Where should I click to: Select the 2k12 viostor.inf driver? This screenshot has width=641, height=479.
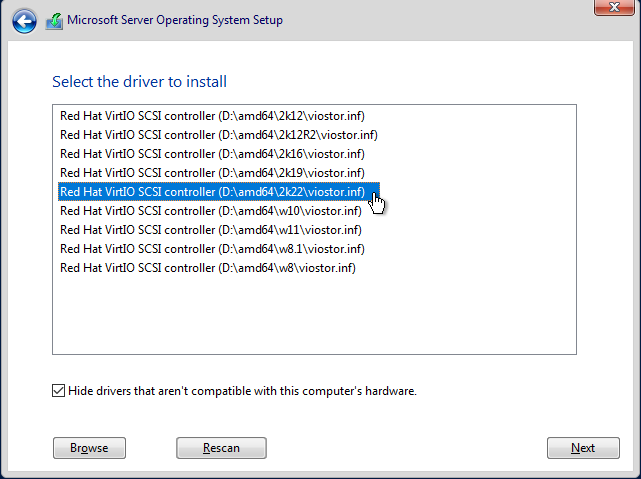pyautogui.click(x=212, y=116)
